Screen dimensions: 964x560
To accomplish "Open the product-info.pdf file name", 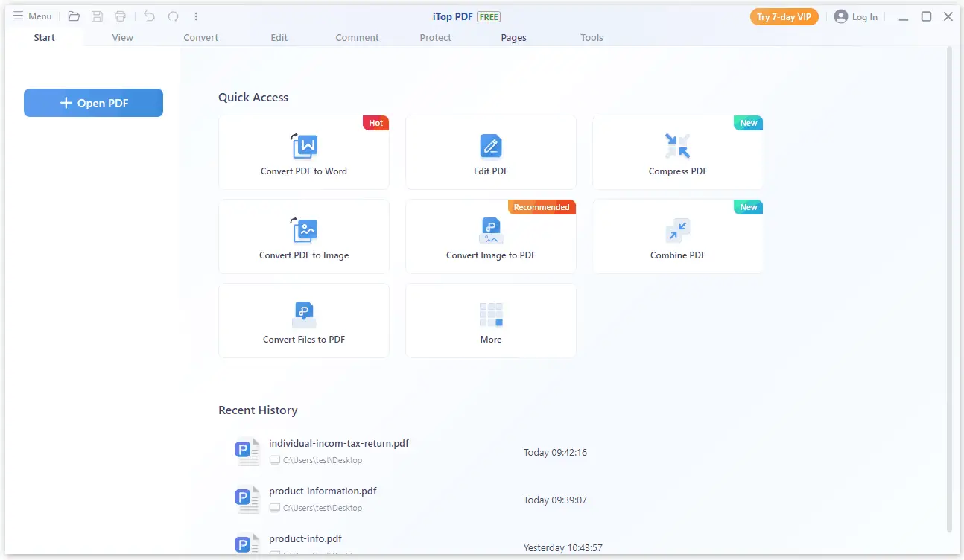I will click(x=305, y=538).
